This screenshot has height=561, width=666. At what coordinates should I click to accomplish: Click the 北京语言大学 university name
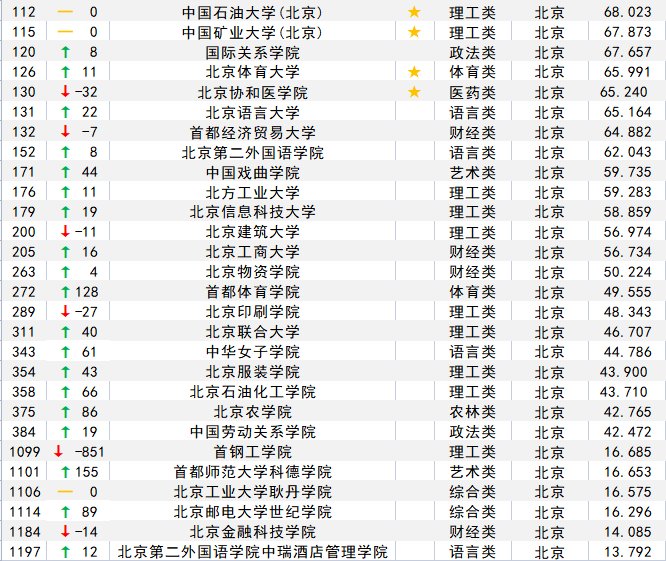pos(252,112)
